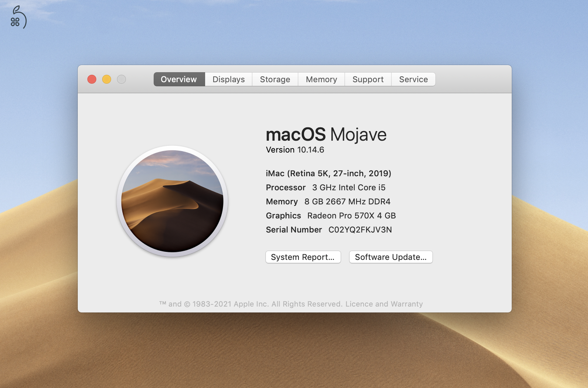Open the Support tab
This screenshot has height=388, width=588.
tap(368, 79)
